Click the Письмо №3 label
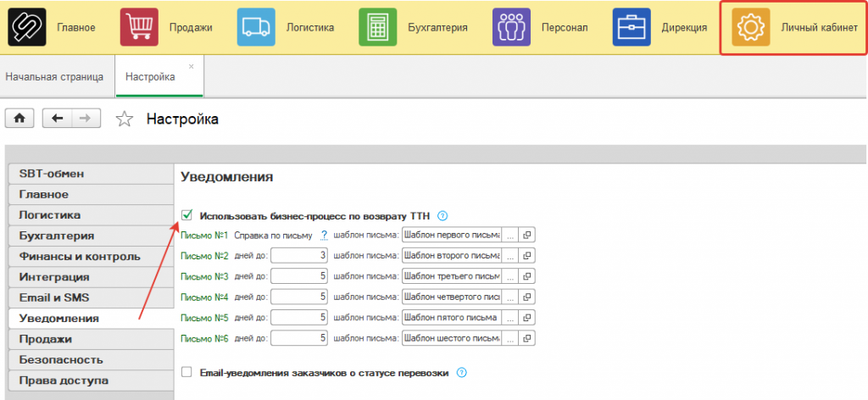The height and width of the screenshot is (400, 868). click(205, 276)
